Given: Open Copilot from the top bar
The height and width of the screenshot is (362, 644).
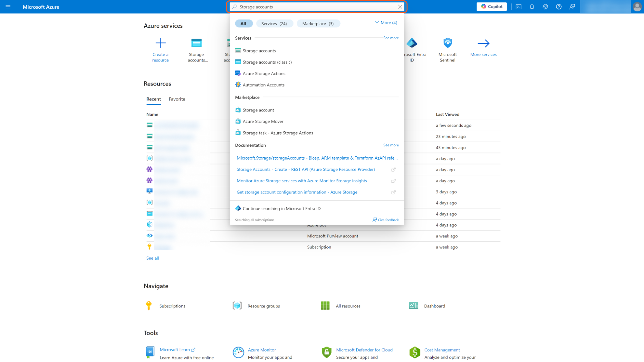Looking at the screenshot, I should click(x=491, y=6).
